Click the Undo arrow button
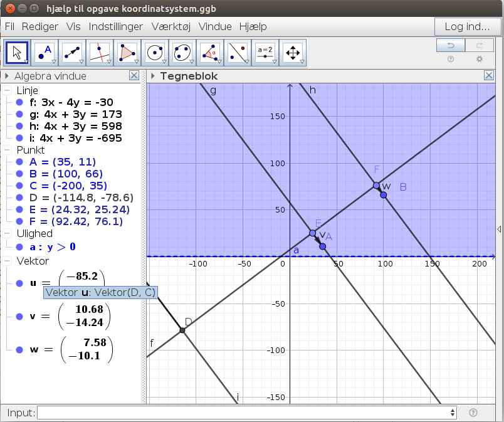Viewport: 504px width, 422px height. click(x=451, y=45)
